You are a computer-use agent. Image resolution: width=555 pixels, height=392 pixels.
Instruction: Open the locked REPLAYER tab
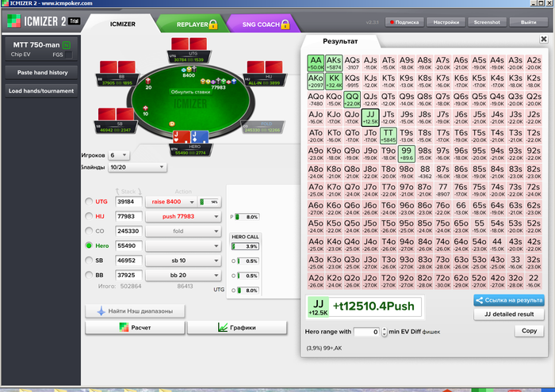pos(192,25)
